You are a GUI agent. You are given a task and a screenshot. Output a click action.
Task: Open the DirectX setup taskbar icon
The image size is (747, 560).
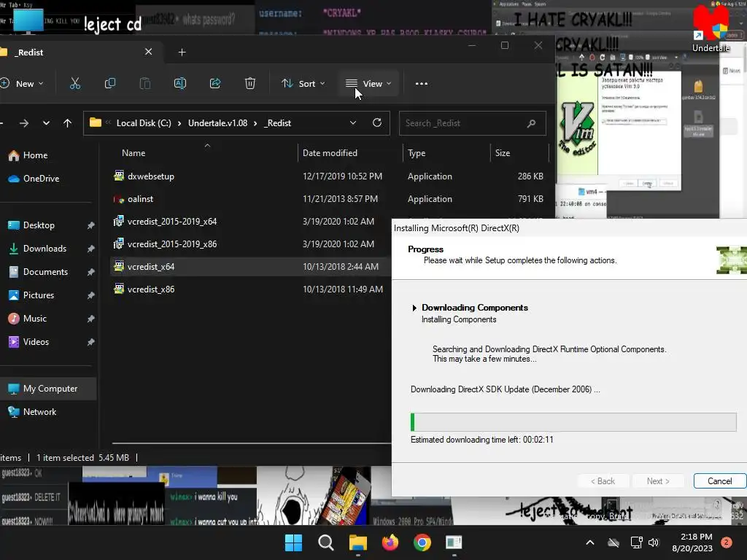tap(454, 542)
